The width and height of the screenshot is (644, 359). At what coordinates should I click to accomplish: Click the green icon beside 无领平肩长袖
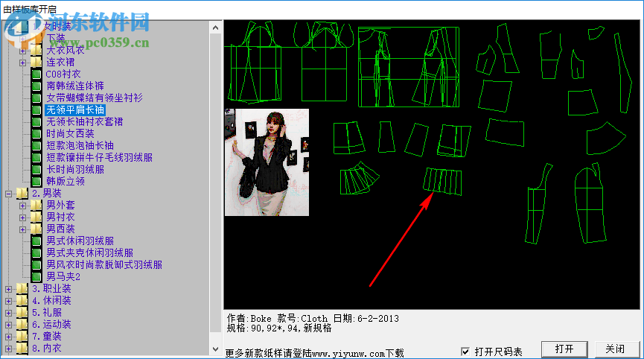(x=36, y=110)
